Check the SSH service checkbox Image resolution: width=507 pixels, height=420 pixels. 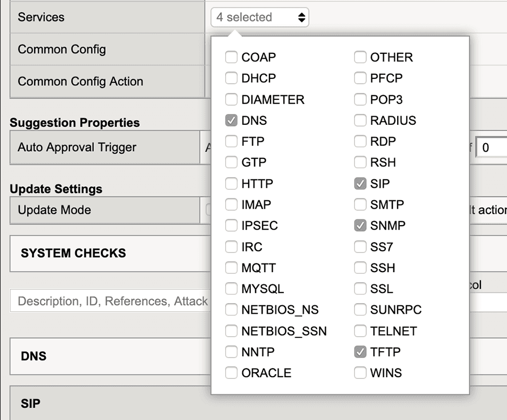click(x=360, y=267)
